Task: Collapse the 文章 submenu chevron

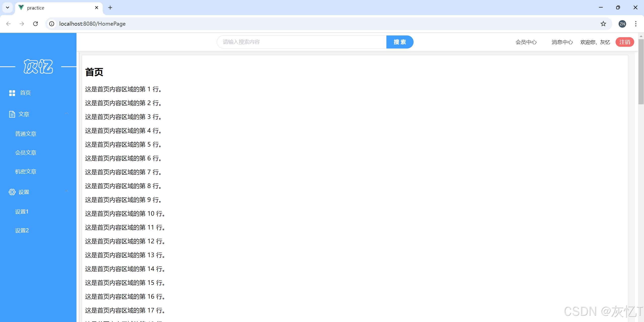Action: [x=67, y=114]
